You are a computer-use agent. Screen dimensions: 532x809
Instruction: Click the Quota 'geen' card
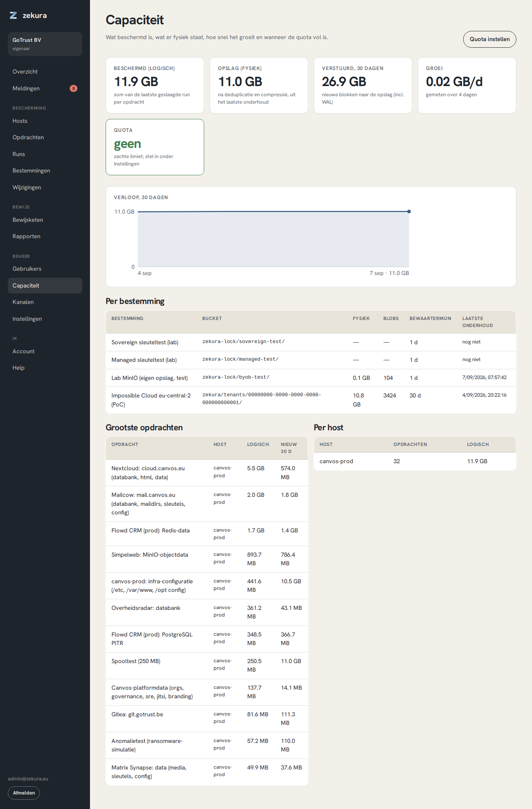(155, 147)
